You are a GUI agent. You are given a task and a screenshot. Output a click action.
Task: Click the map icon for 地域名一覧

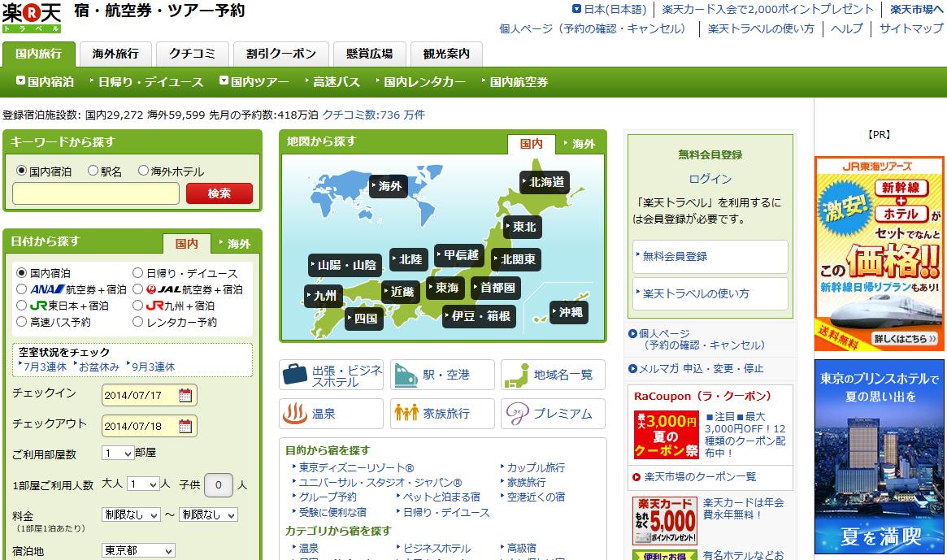pos(516,376)
